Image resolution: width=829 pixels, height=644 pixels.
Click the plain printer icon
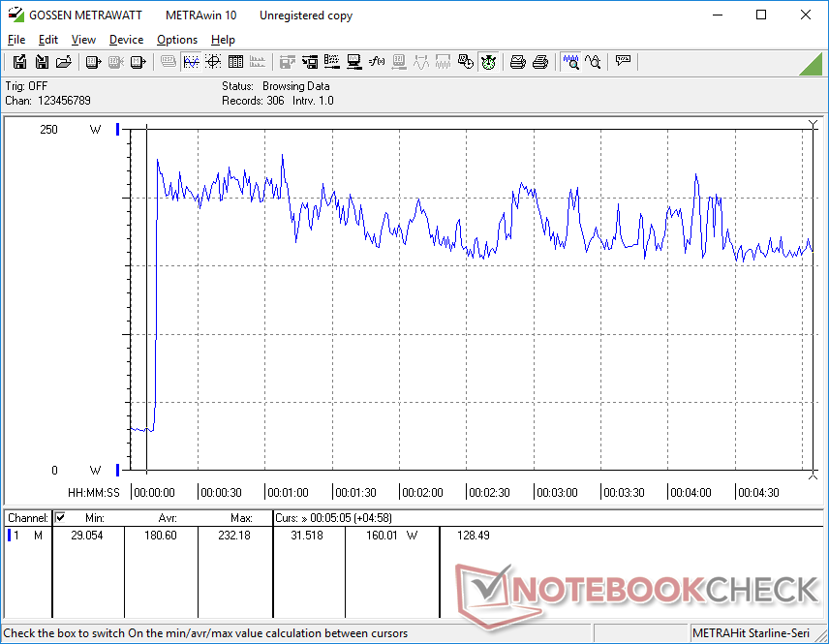tap(540, 62)
